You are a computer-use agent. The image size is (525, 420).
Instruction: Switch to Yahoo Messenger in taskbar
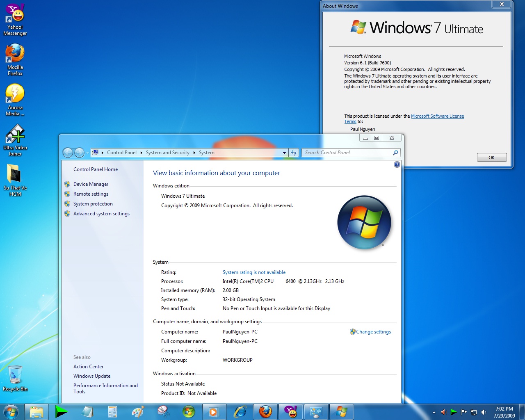coord(291,412)
